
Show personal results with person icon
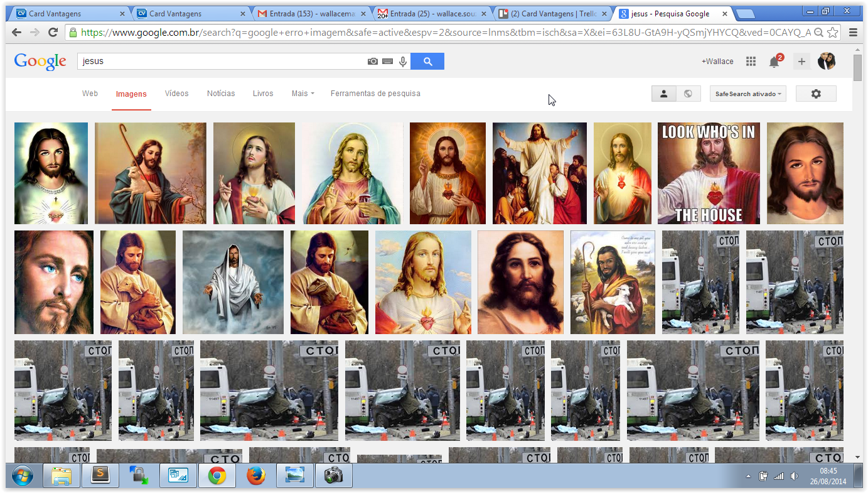(664, 94)
